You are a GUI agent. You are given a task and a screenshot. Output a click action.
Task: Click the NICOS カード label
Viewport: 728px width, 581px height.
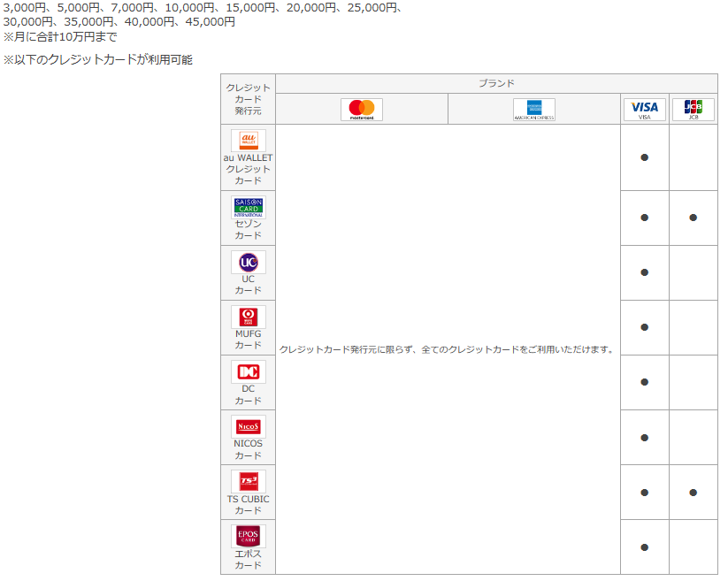[x=248, y=449]
